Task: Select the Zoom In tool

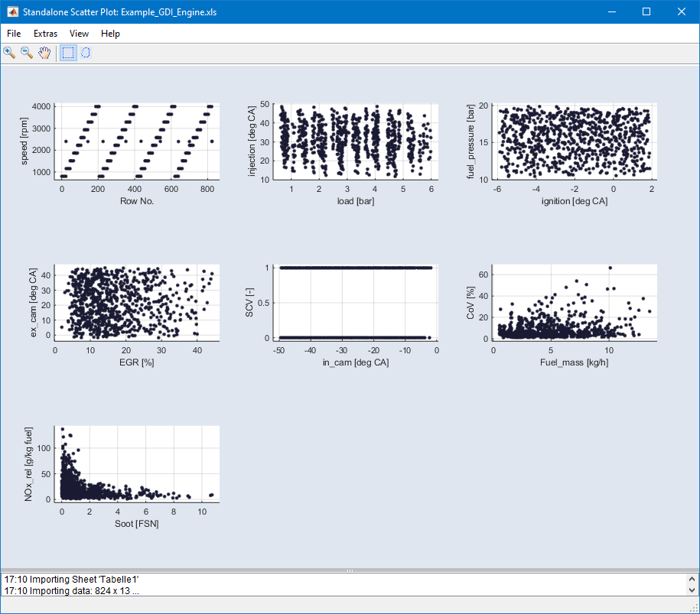Action: click(9, 53)
